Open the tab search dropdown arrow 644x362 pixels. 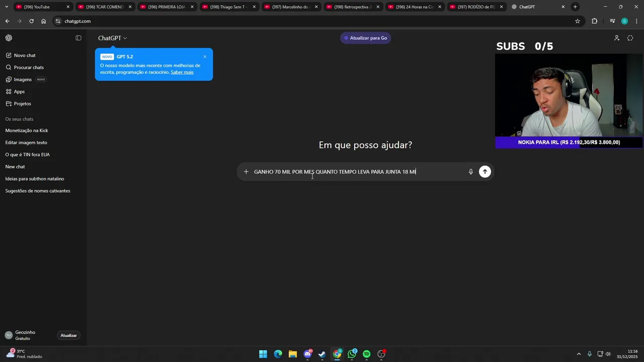pos(7,7)
